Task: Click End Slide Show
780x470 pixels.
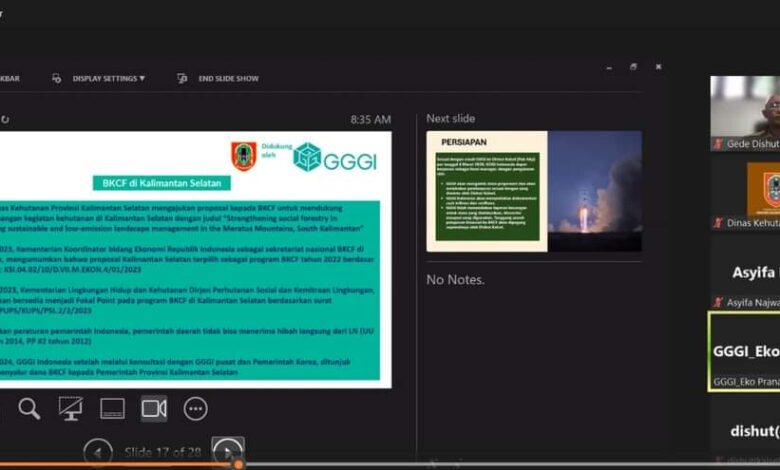Action: point(228,78)
